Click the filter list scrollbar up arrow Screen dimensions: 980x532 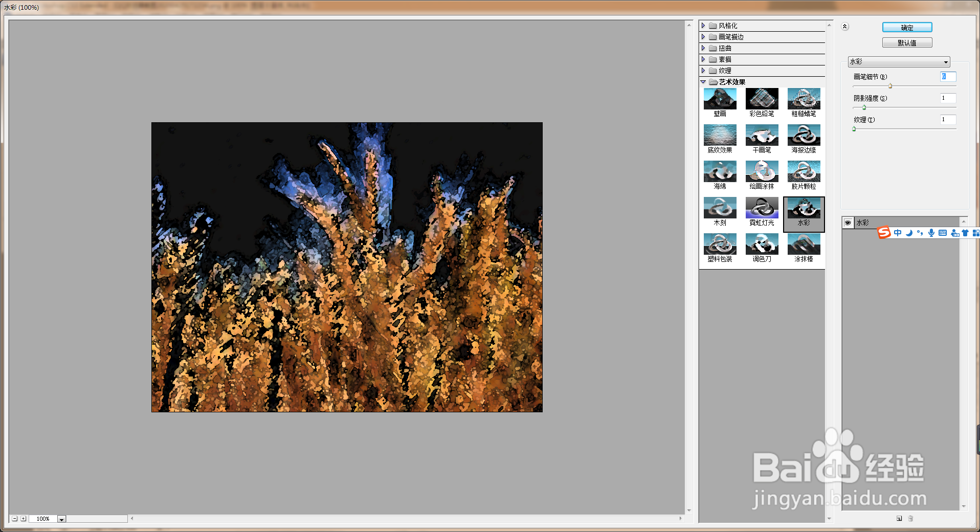(x=829, y=25)
